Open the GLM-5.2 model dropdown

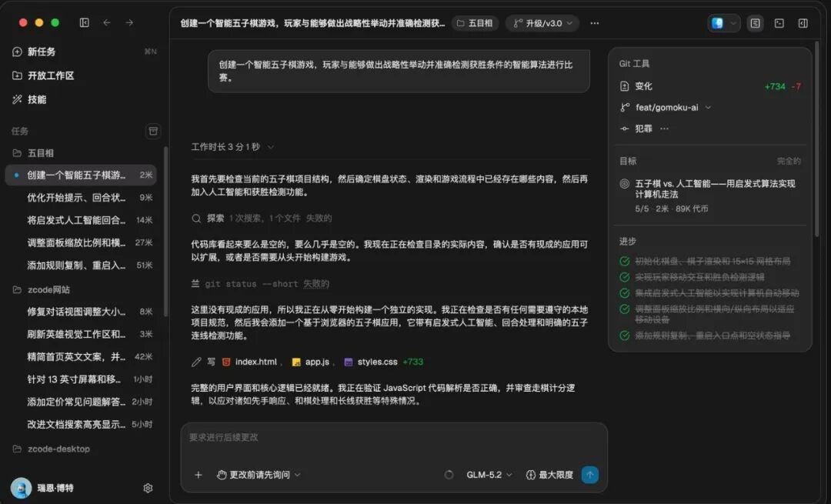pos(489,475)
